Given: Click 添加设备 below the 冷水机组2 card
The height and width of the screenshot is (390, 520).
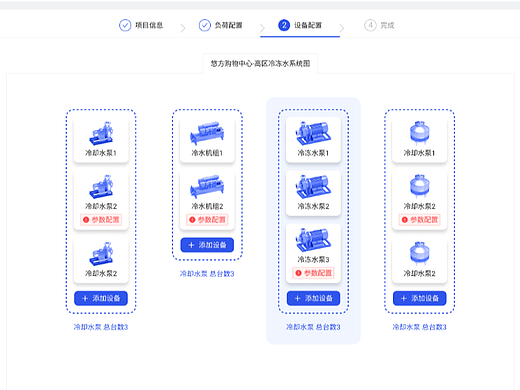Looking at the screenshot, I should [207, 245].
